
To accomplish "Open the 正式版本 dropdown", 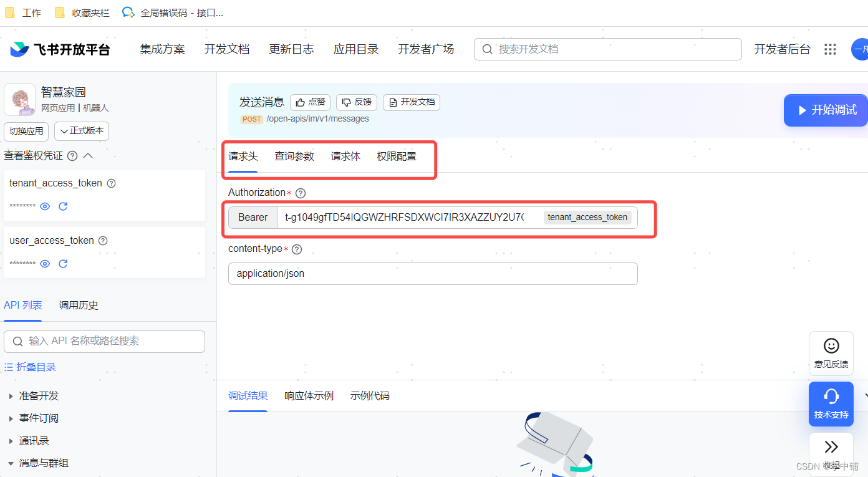I will (82, 132).
